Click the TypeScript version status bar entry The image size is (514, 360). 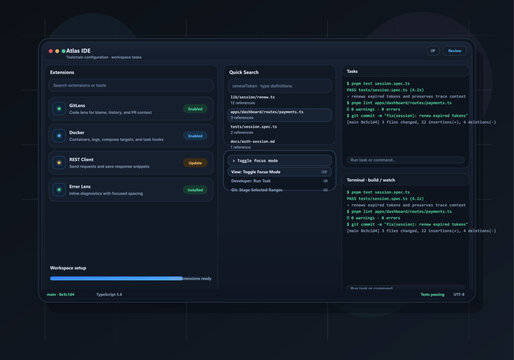coord(109,295)
